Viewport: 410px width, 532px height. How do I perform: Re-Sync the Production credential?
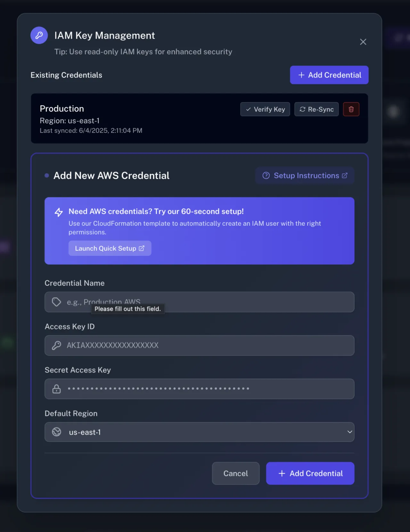click(316, 109)
